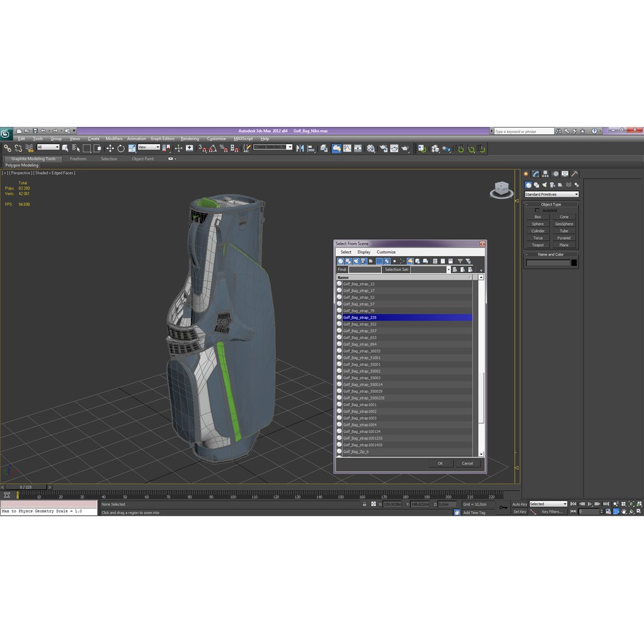Open Rendered Frame Window icon

tap(394, 148)
